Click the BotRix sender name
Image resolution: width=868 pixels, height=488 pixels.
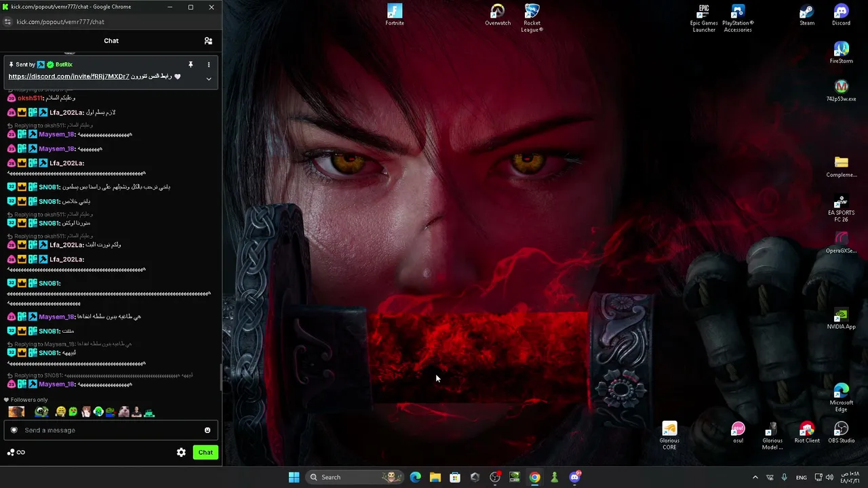[64, 64]
